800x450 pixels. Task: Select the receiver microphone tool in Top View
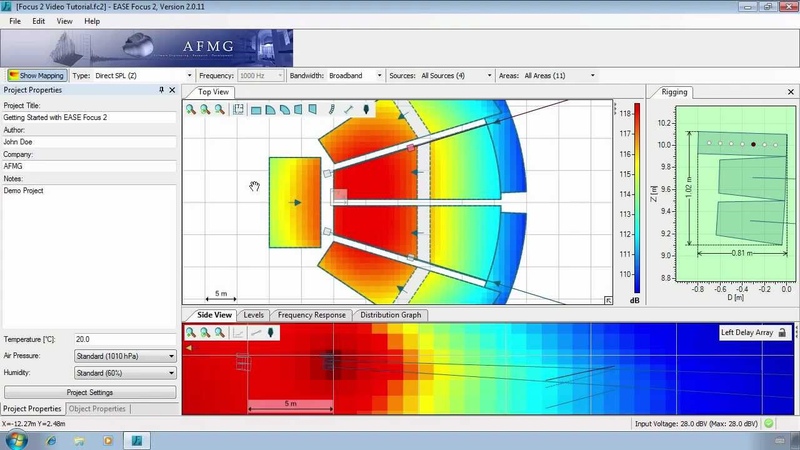[x=366, y=109]
